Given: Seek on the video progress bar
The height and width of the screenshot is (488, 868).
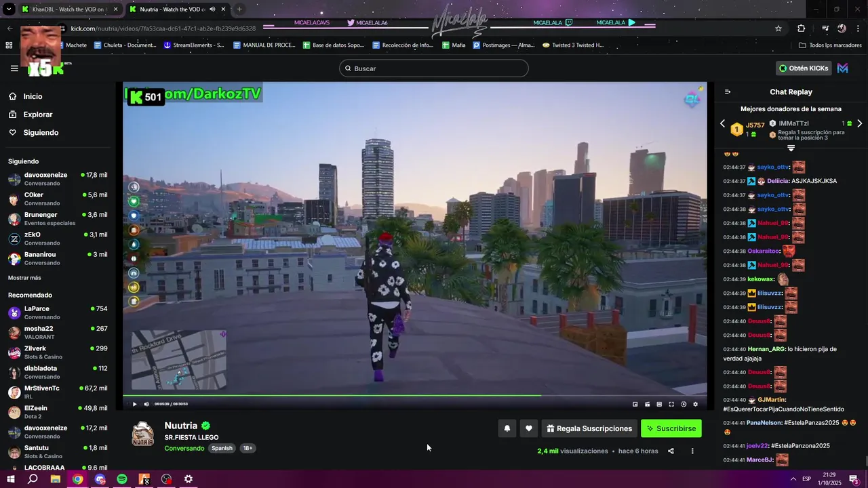Looking at the screenshot, I should point(414,395).
